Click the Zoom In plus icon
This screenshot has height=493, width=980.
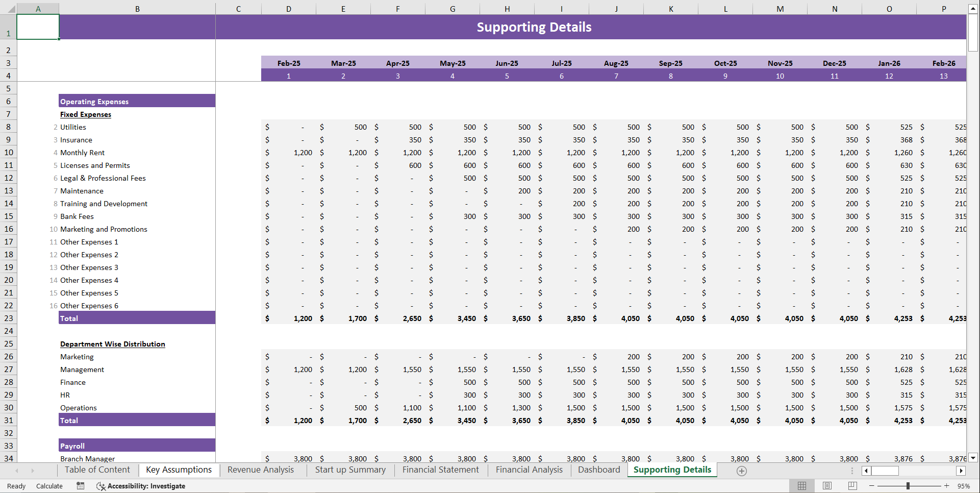coord(947,486)
